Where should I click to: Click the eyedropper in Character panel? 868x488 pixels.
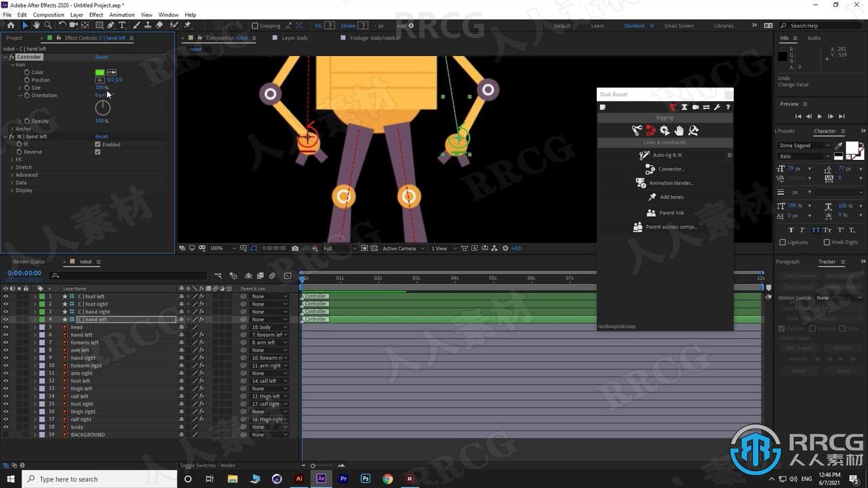(x=839, y=146)
